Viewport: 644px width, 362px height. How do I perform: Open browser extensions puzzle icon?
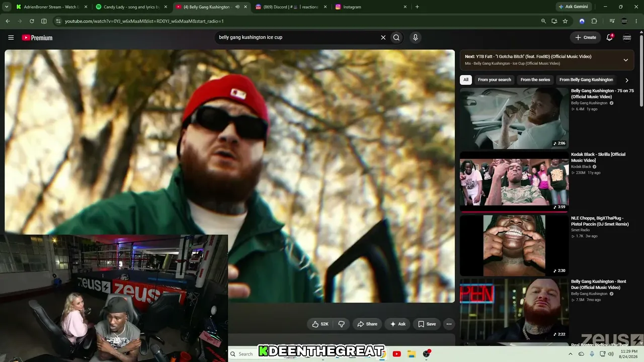(594, 21)
